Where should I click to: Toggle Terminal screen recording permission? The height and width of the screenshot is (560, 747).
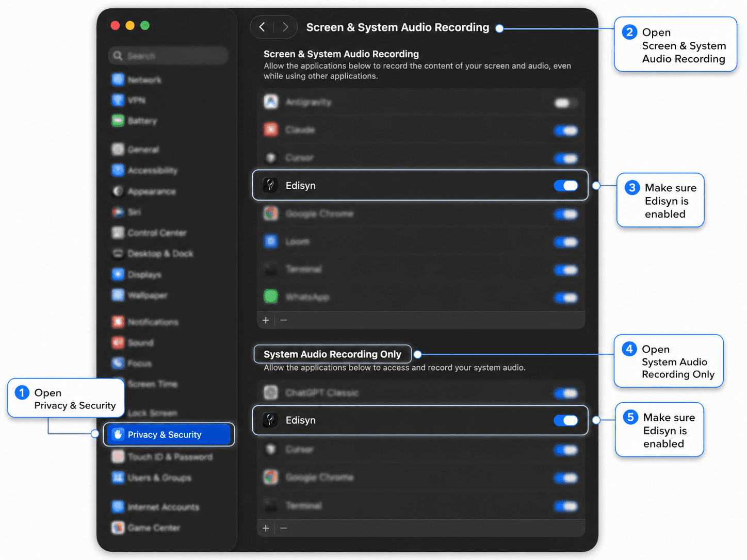[566, 270]
